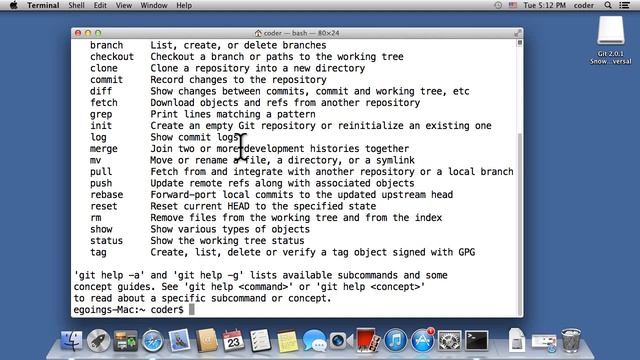Screen dimensions: 640x360
Task: Click the 'commit' command text
Action: [107, 80]
